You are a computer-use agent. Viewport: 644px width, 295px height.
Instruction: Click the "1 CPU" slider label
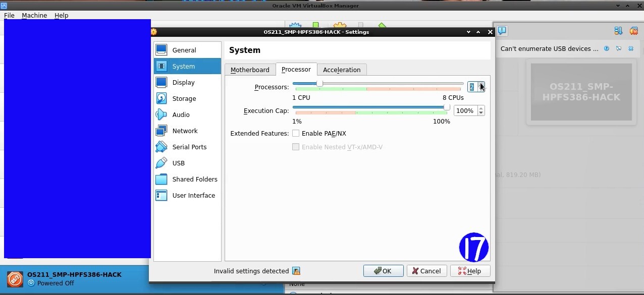coord(301,98)
